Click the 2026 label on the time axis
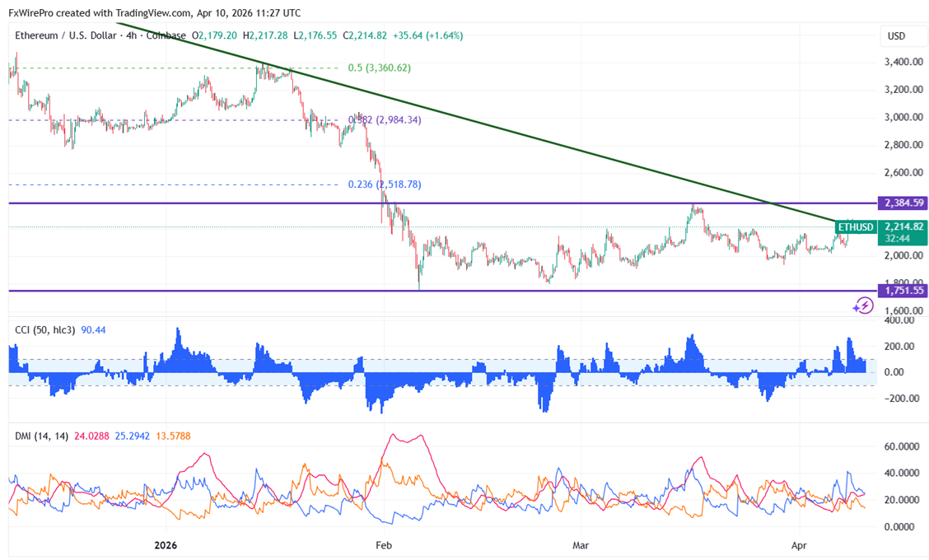 coord(166,545)
